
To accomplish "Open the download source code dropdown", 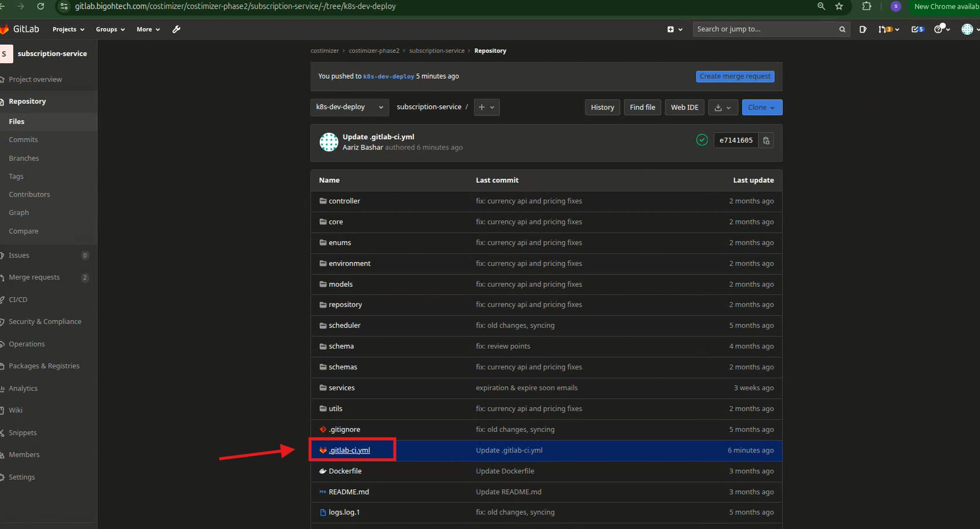I will 723,107.
